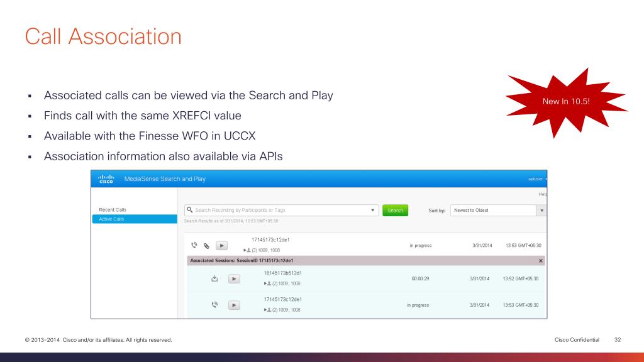
Task: Click the in progress status of the first result
Action: (421, 246)
